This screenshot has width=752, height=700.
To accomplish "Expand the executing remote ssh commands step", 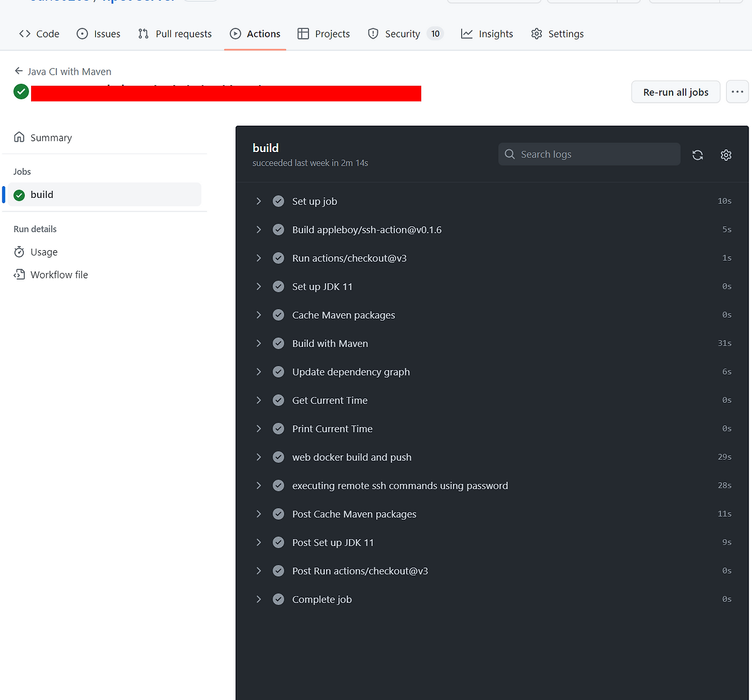I will (x=258, y=485).
